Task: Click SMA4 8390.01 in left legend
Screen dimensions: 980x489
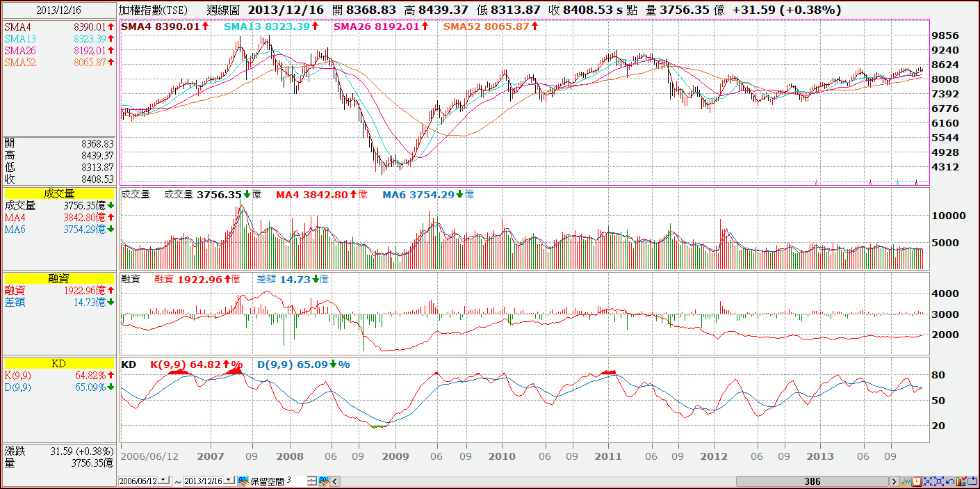Action: (x=58, y=26)
